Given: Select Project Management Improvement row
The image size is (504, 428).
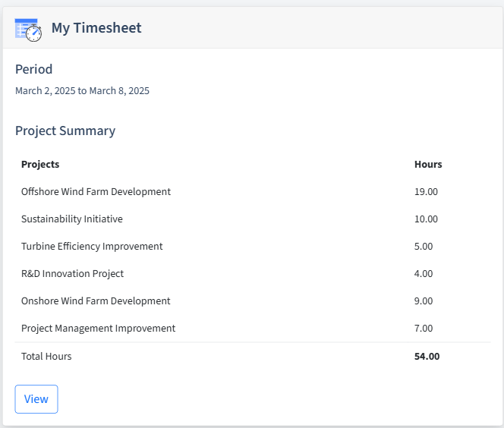Looking at the screenshot, I should 253,328.
